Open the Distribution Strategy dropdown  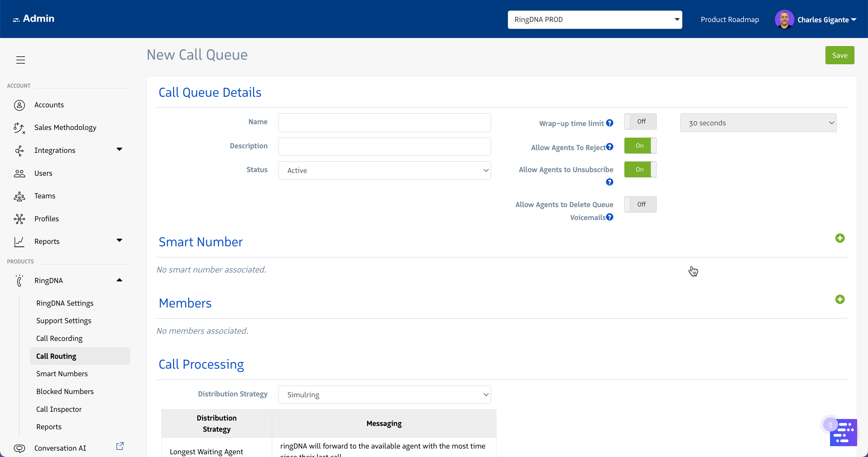[x=384, y=395]
